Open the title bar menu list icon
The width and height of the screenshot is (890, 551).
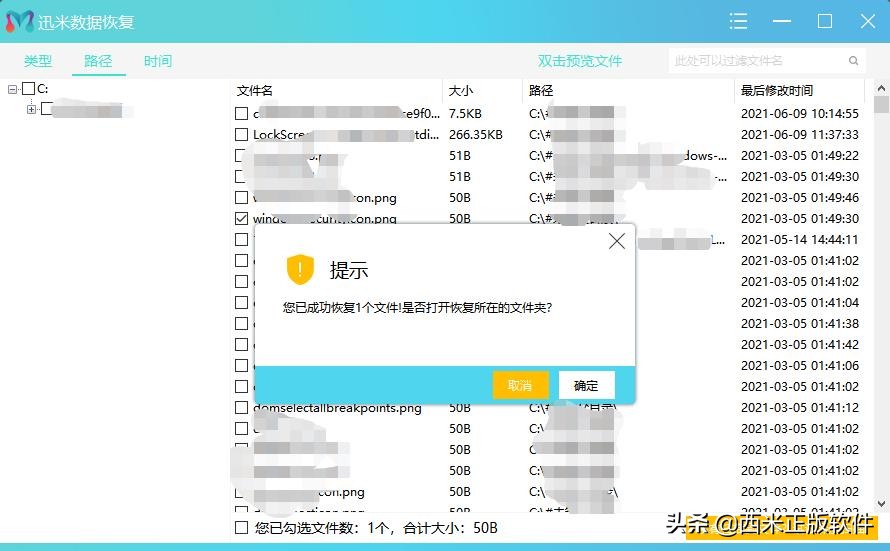pos(738,21)
